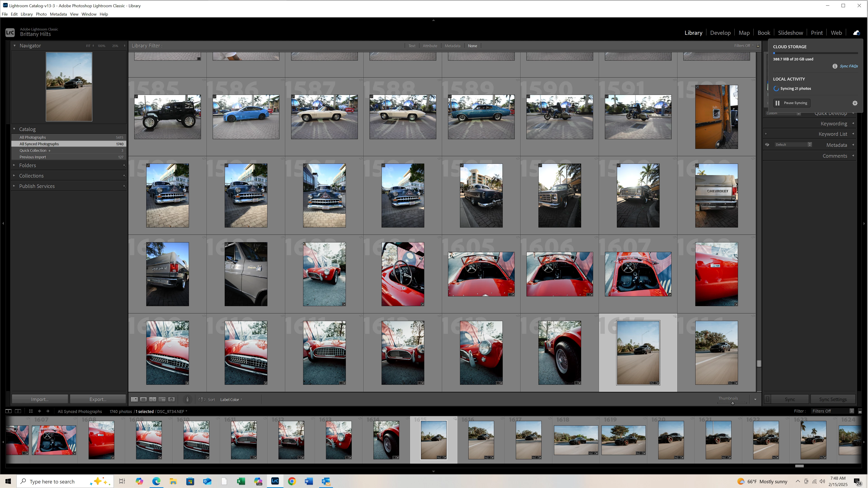
Task: Toggle the Metadata panel eye icon
Action: click(767, 145)
